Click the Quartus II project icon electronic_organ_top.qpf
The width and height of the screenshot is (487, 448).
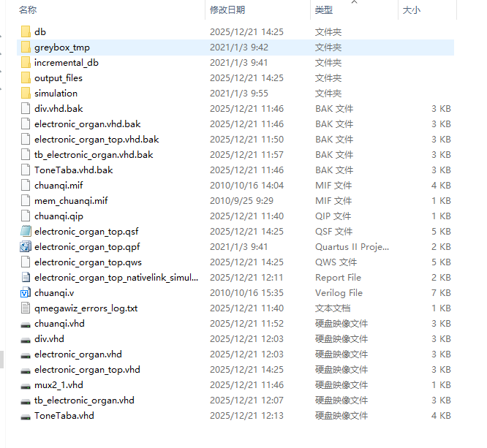[26, 246]
